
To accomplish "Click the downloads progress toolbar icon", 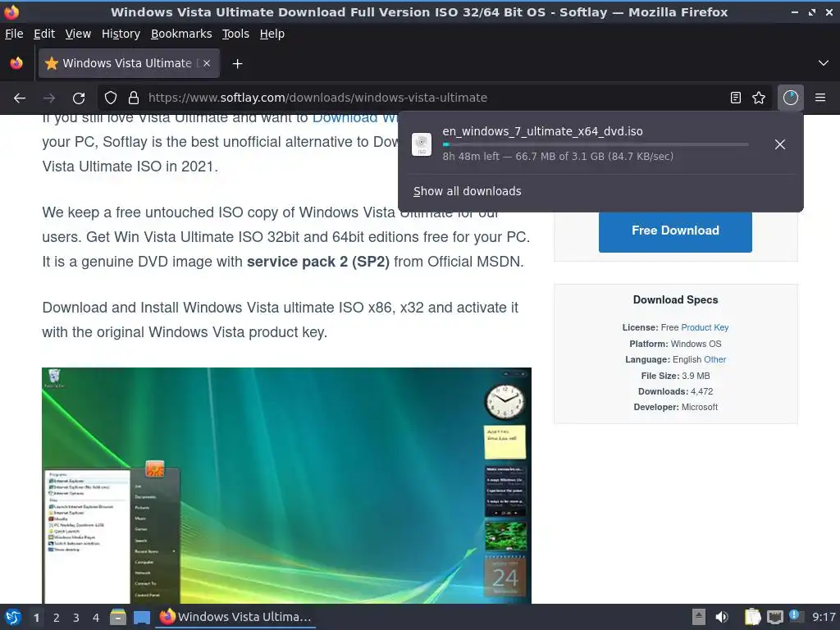I will click(790, 98).
